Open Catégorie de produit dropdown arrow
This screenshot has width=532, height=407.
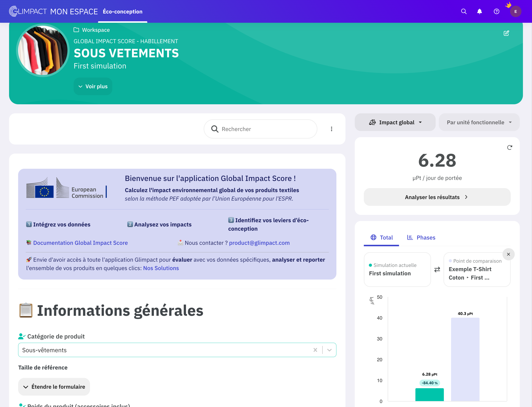[329, 350]
